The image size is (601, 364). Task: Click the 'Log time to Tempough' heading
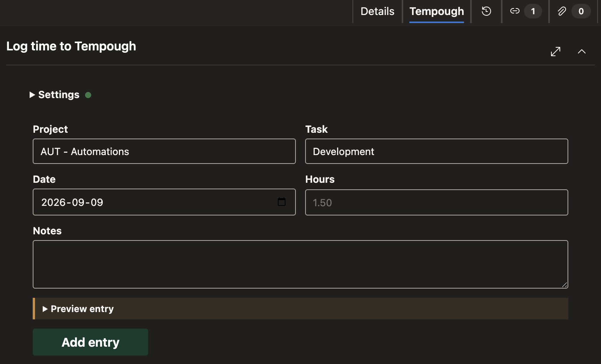tap(71, 46)
